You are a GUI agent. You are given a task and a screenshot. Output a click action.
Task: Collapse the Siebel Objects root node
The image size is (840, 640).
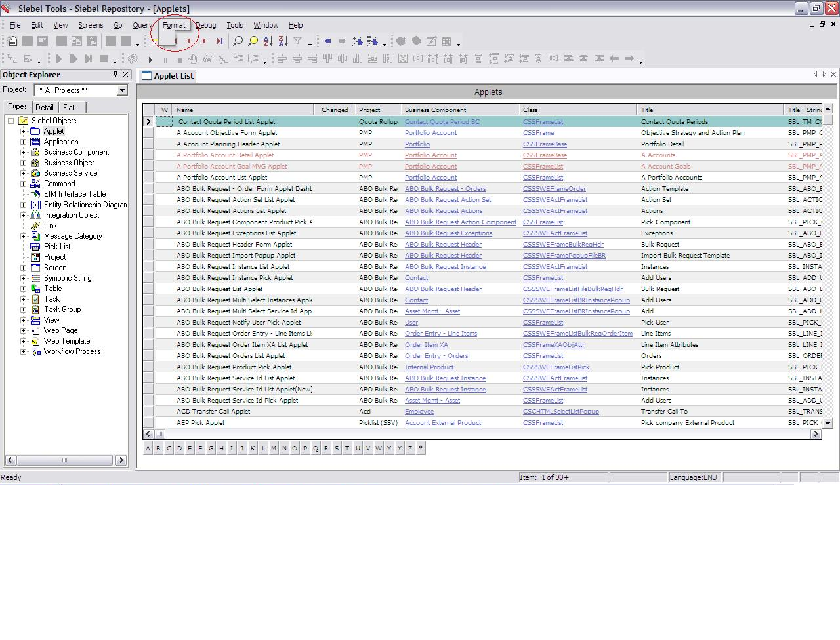pyautogui.click(x=11, y=121)
